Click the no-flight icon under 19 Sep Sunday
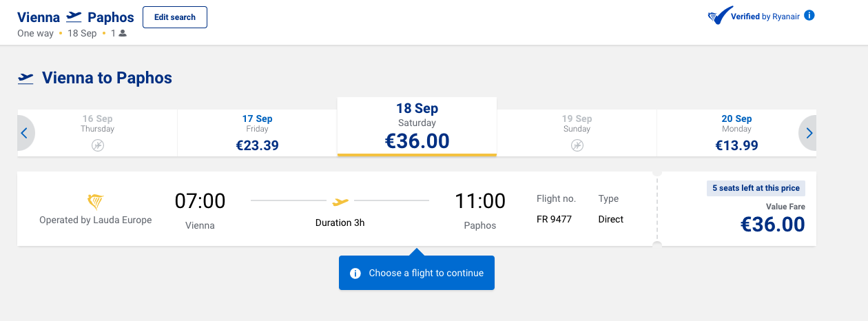The height and width of the screenshot is (321, 868). 577,145
